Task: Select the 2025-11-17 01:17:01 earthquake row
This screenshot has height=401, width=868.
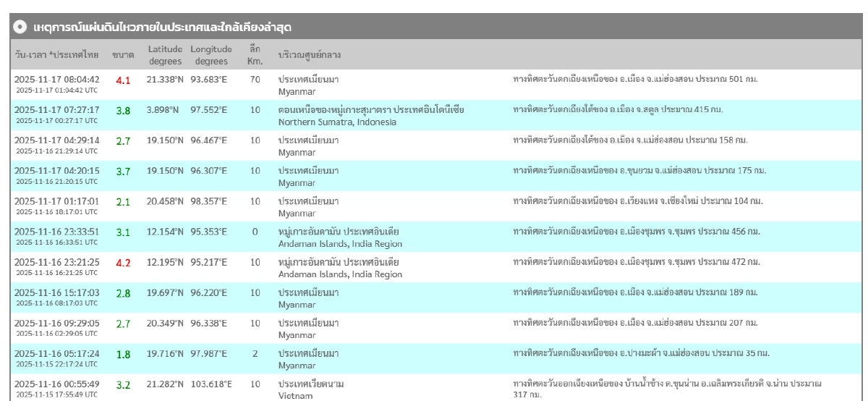Action: [x=56, y=201]
